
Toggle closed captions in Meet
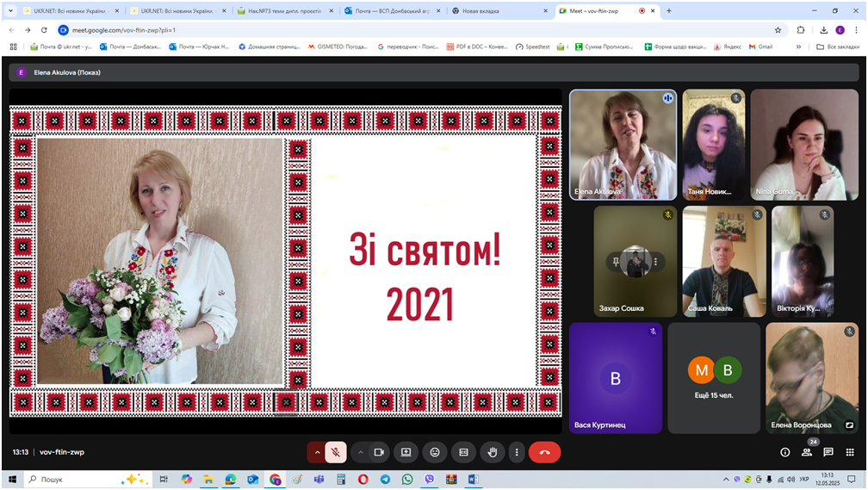pos(464,452)
